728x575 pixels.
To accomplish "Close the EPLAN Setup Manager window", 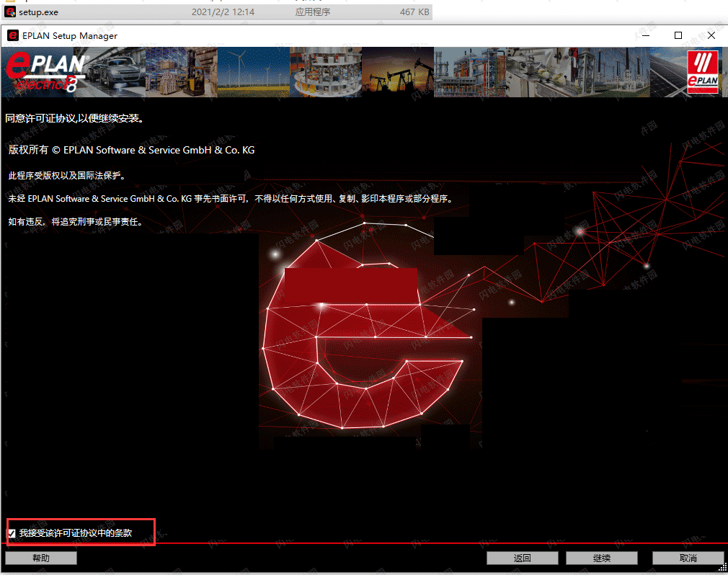I will (x=711, y=35).
